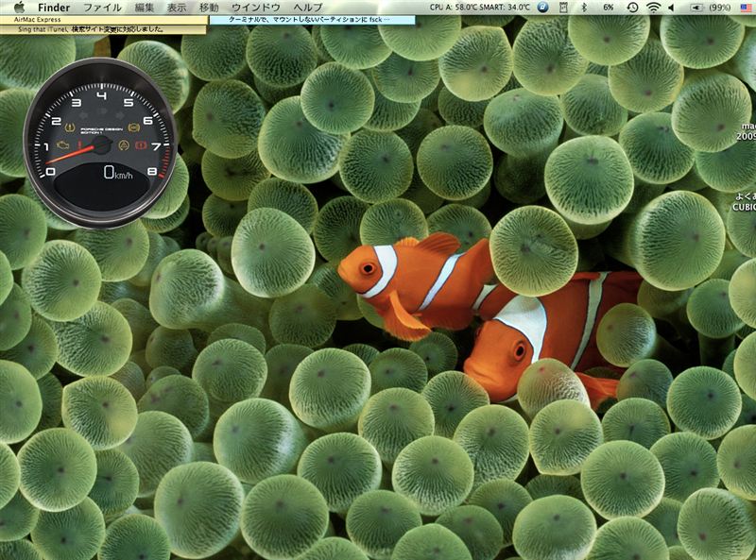Click the blue music note menu bar icon
756x560 pixels.
542,8
